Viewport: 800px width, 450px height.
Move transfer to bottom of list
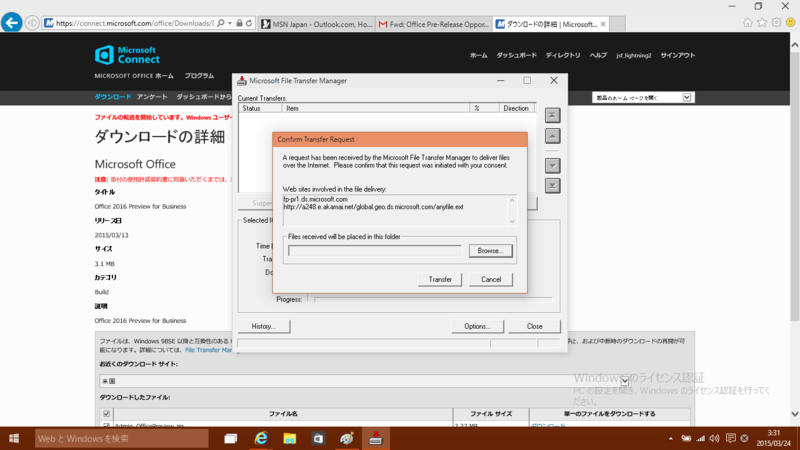[552, 186]
